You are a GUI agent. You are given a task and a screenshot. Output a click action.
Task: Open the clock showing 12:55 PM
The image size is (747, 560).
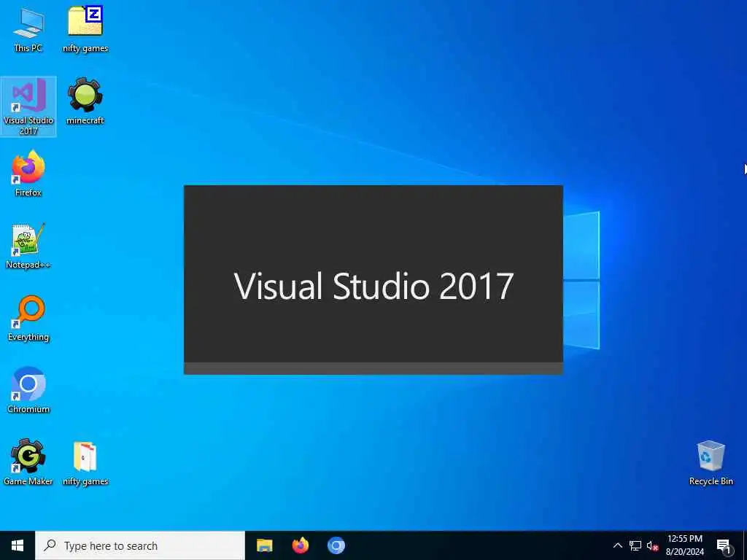point(684,545)
